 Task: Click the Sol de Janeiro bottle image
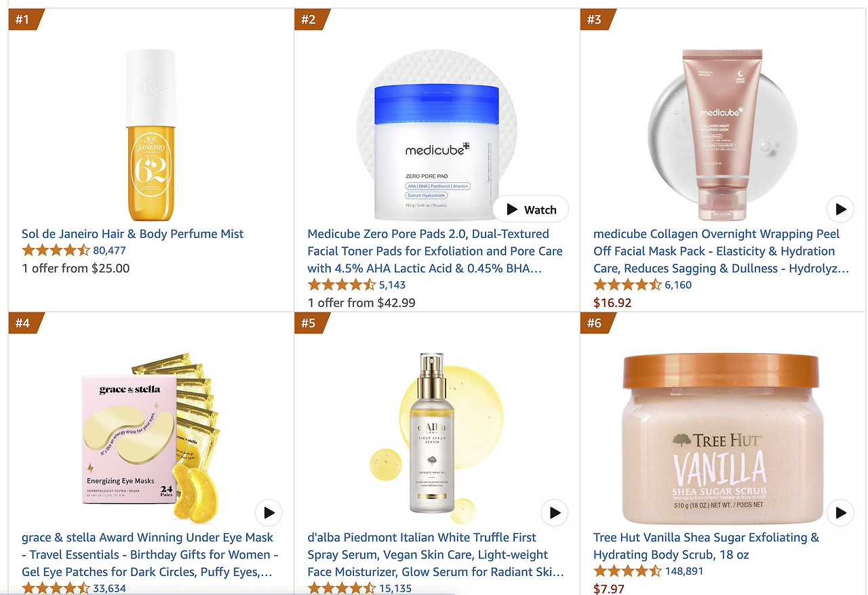[x=150, y=136]
